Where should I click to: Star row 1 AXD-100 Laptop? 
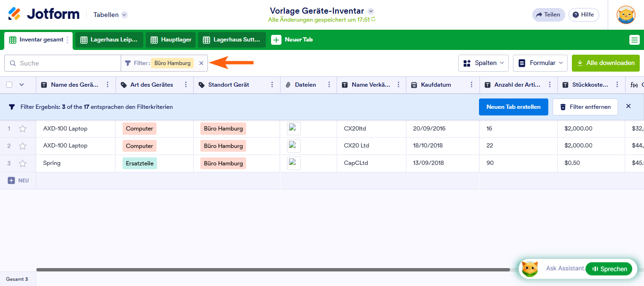[22, 129]
